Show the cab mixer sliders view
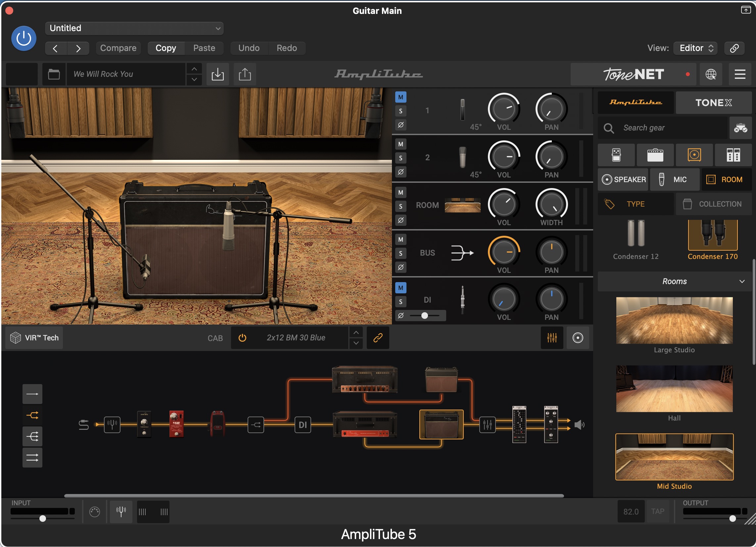 point(552,338)
